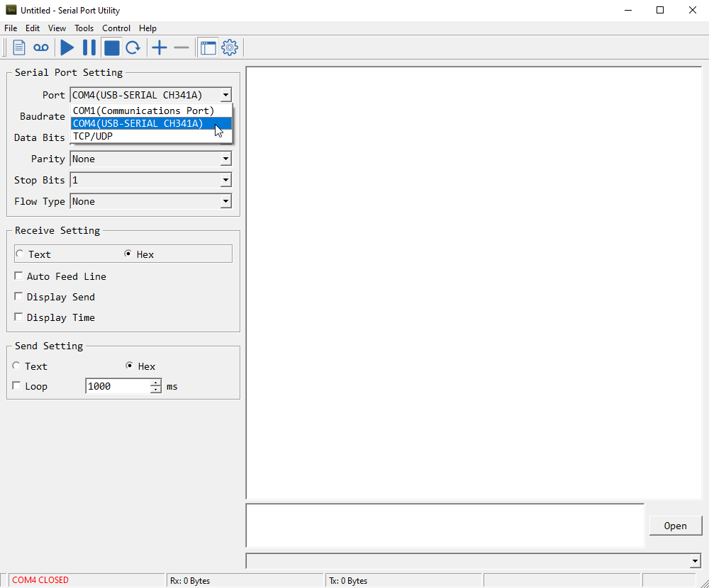Viewport: 709px width, 588px height.
Task: Click the Stop square toolbar icon
Action: [111, 47]
